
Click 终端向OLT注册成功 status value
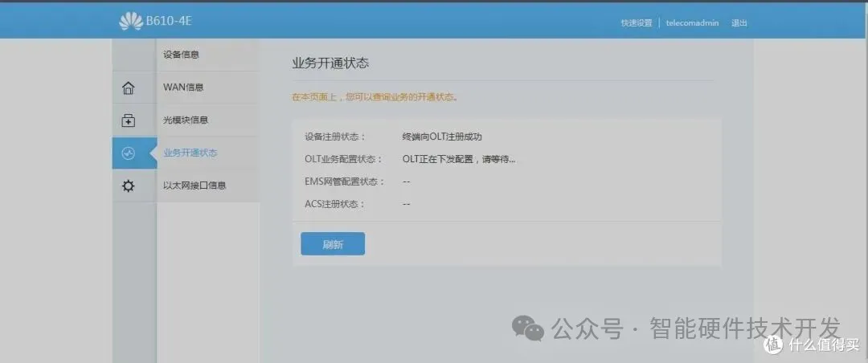pyautogui.click(x=442, y=137)
